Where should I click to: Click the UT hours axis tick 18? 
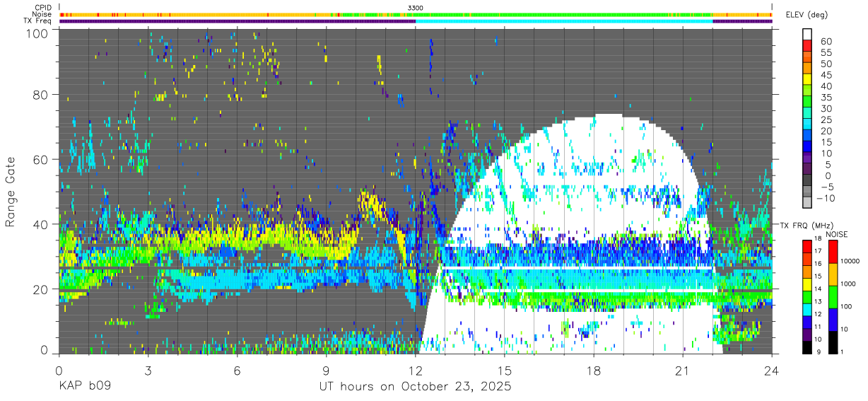coord(594,371)
